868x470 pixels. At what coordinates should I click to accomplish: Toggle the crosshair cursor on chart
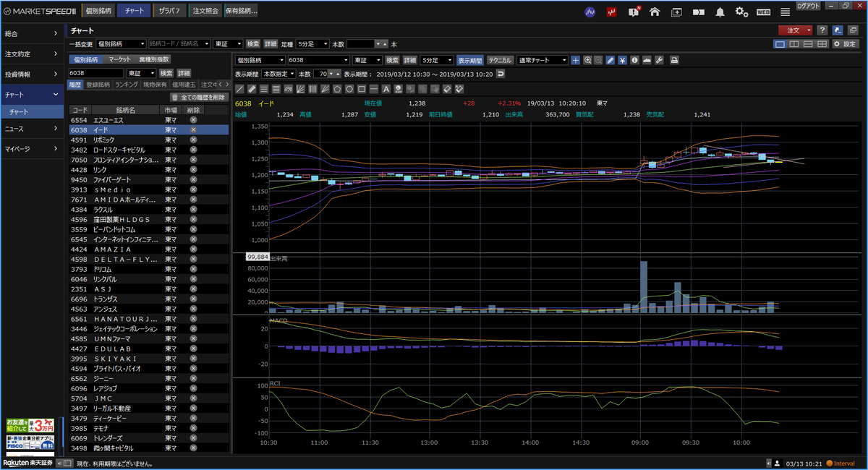click(575, 60)
